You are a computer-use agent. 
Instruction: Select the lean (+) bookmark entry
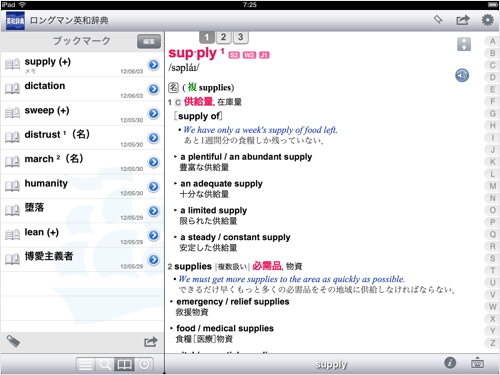click(x=82, y=235)
